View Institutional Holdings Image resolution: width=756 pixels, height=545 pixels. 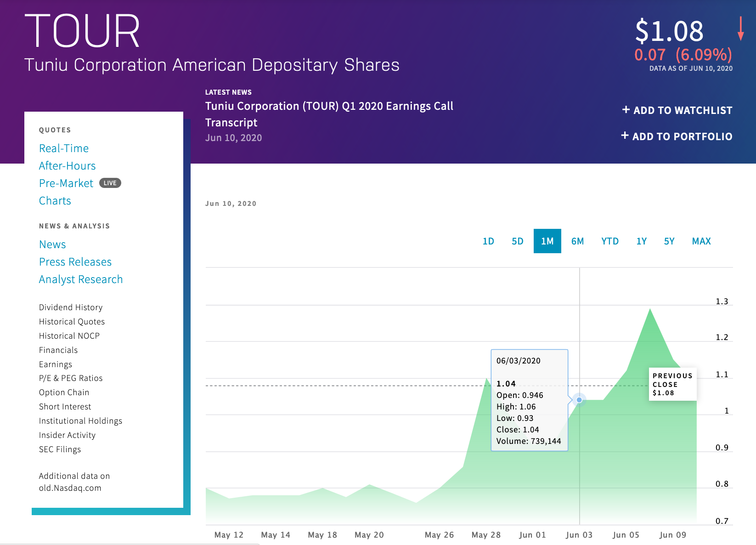tap(80, 421)
